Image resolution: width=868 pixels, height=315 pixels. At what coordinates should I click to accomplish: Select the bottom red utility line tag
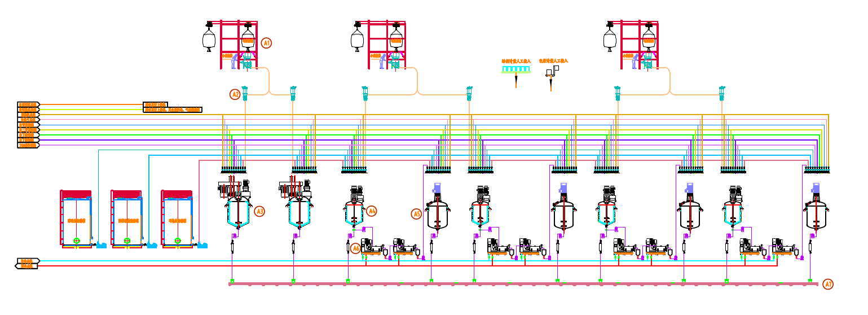tap(27, 266)
